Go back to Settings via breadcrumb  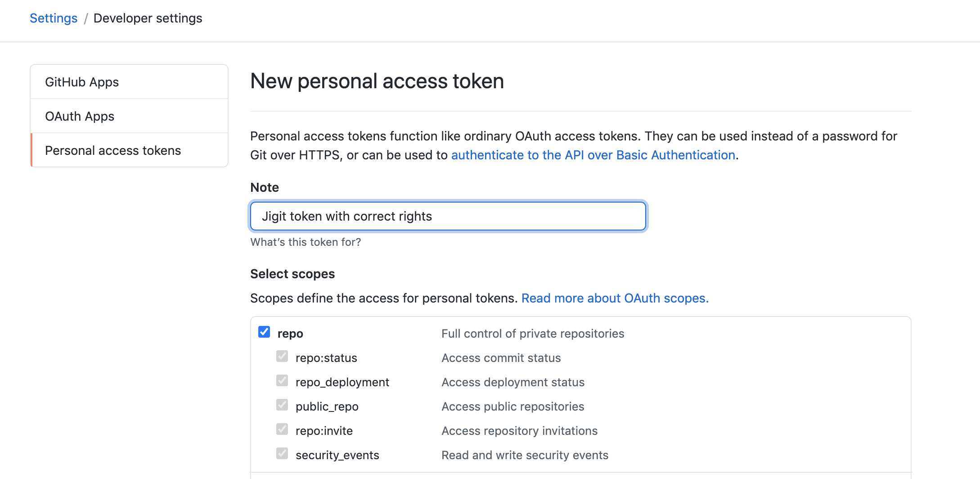pos(54,18)
